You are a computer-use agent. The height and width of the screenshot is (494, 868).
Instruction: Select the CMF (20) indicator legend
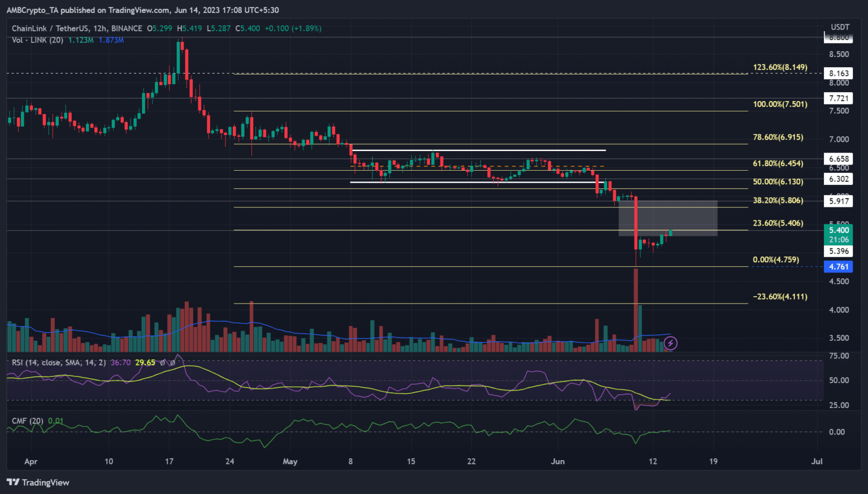28,421
